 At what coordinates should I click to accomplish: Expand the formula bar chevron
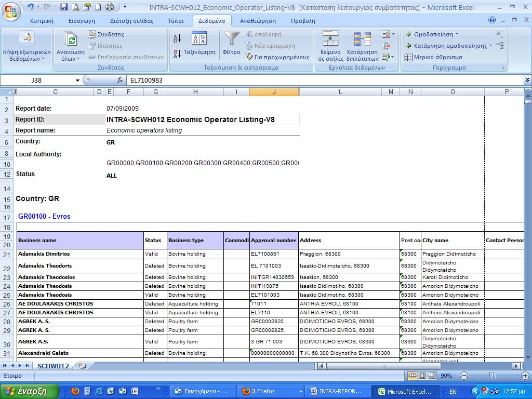(528, 80)
